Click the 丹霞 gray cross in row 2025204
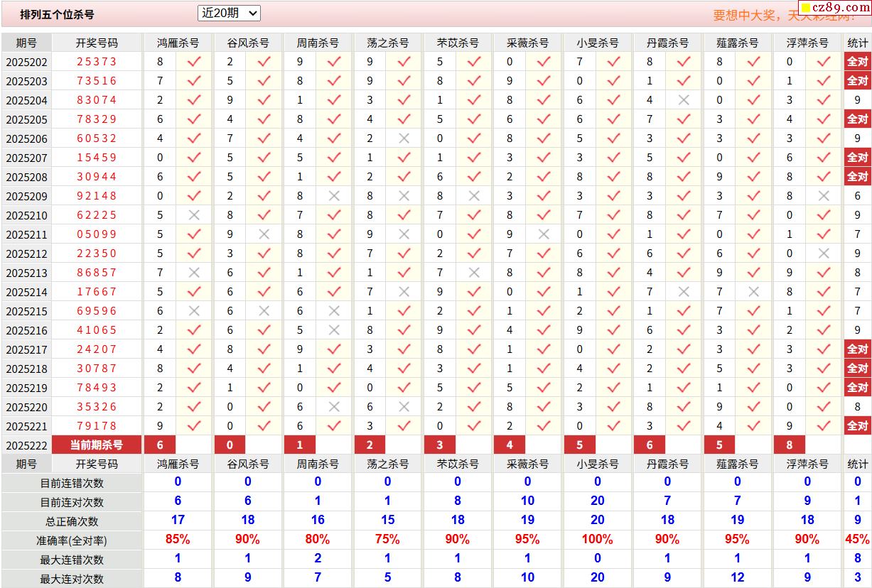This screenshot has width=872, height=588. [684, 100]
